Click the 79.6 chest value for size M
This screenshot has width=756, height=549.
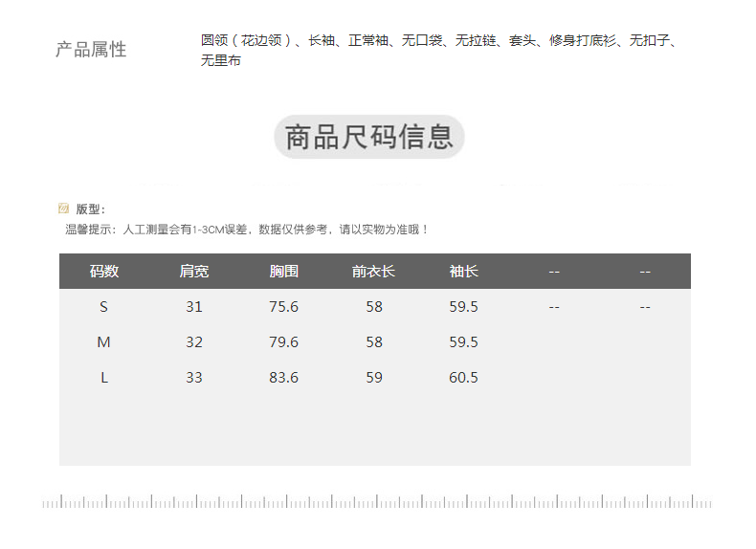pos(284,342)
